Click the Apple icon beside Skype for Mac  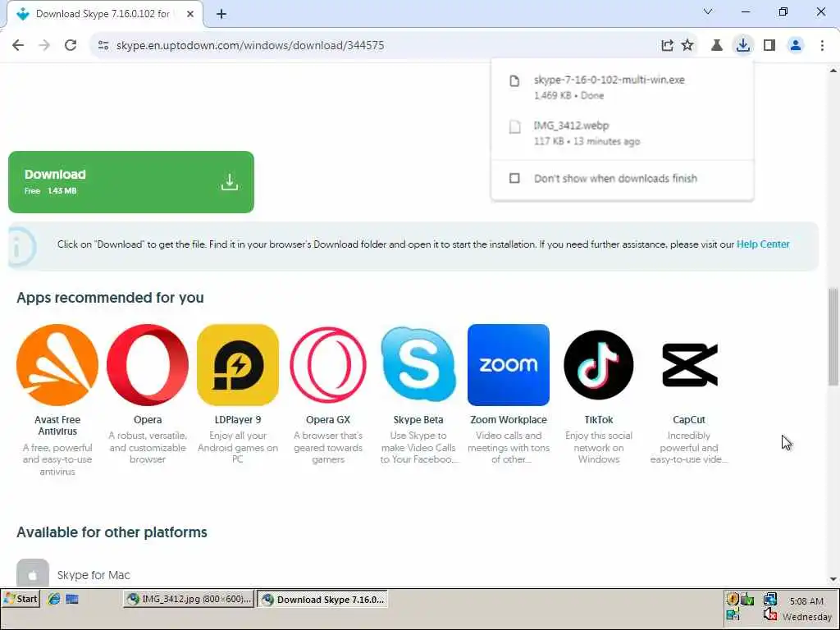tap(33, 573)
